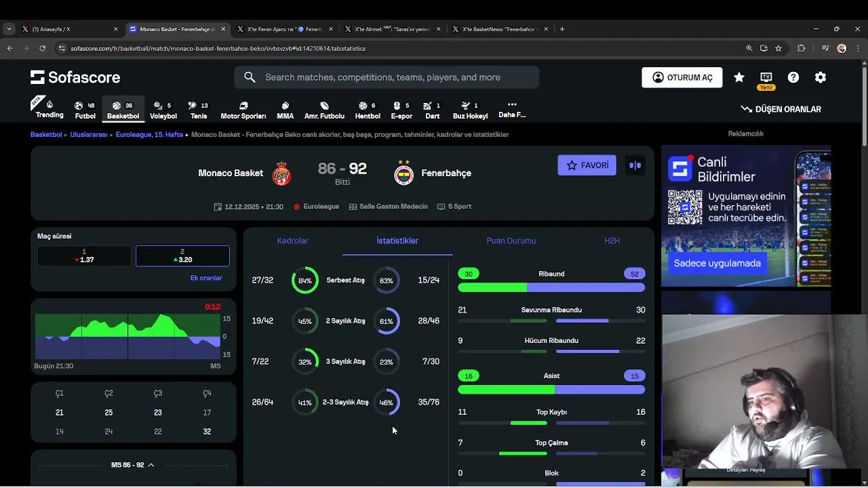Switch to the Kadrolar tab

(292, 241)
